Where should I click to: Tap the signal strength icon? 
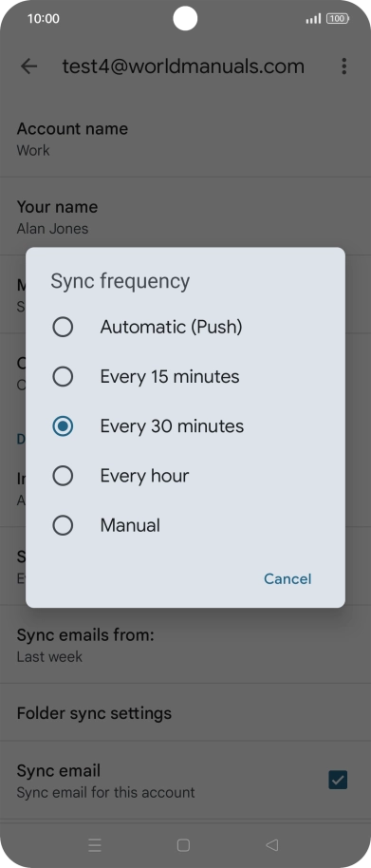(313, 19)
